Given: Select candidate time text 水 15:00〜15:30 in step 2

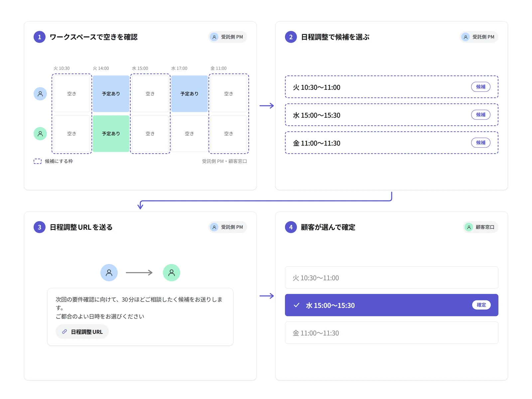Looking at the screenshot, I should pyautogui.click(x=317, y=115).
